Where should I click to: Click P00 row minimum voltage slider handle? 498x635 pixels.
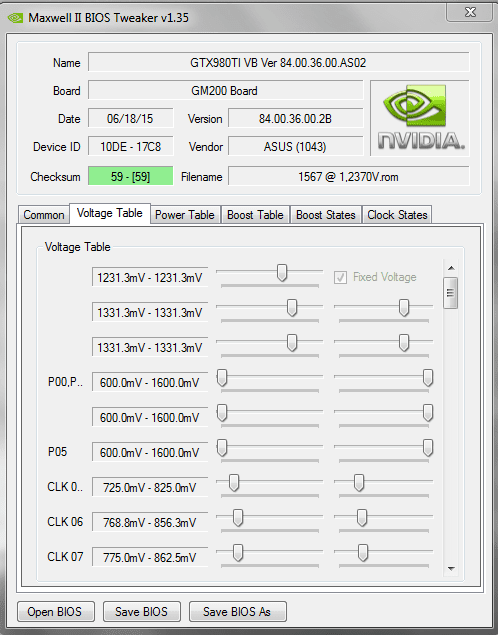222,378
